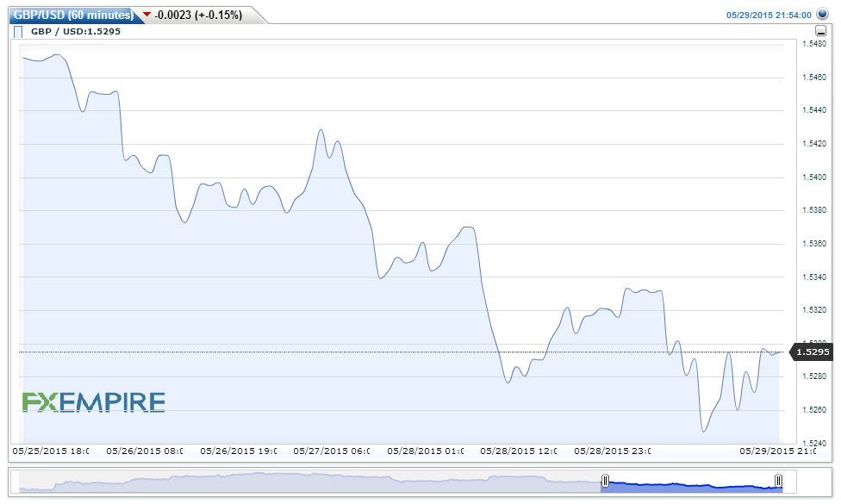The width and height of the screenshot is (841, 504).
Task: Click the 1.5440 price axis label
Action: click(x=814, y=110)
